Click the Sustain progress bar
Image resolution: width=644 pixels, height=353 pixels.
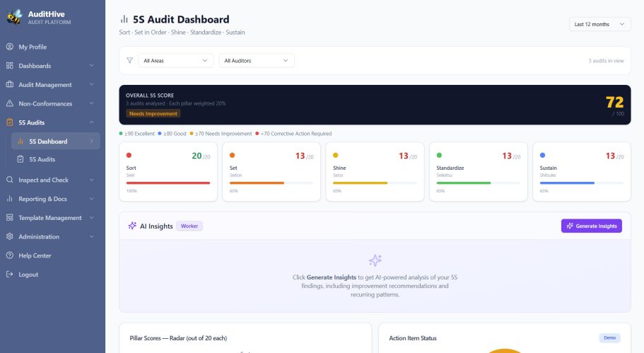coord(582,183)
